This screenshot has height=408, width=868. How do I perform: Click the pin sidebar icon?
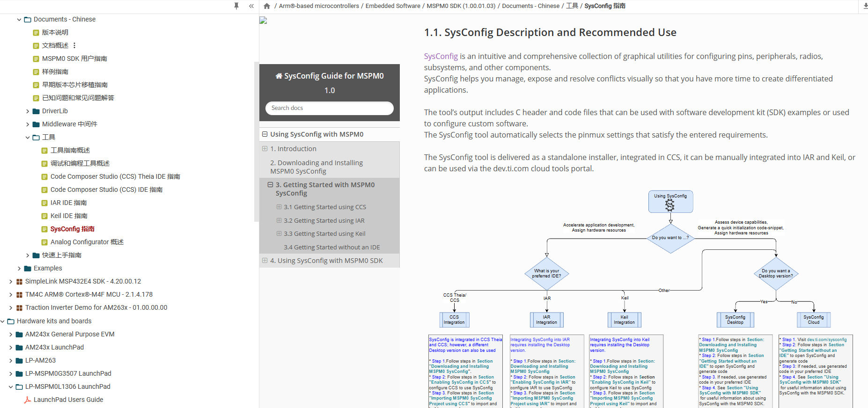click(x=236, y=6)
